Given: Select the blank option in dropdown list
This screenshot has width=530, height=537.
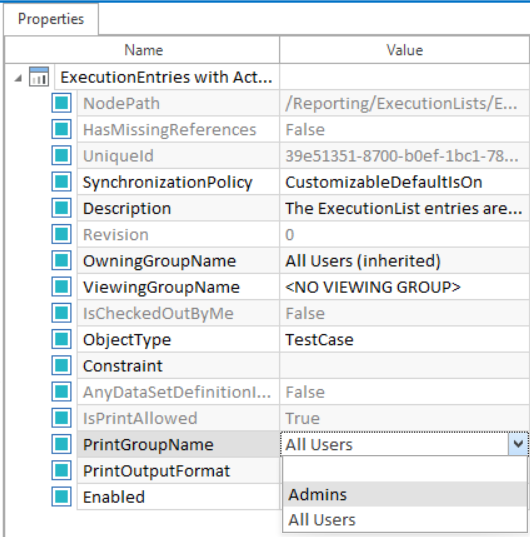Looking at the screenshot, I should pos(405,470).
